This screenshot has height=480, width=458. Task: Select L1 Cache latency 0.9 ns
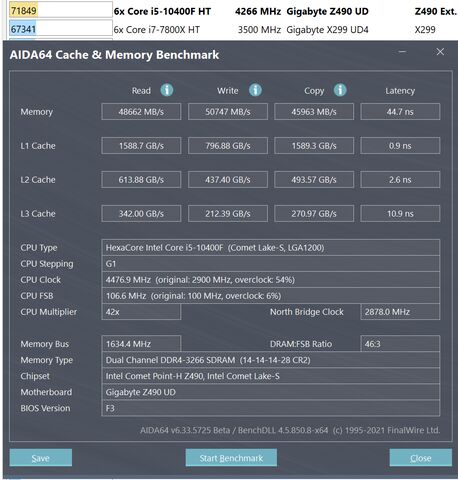click(400, 146)
